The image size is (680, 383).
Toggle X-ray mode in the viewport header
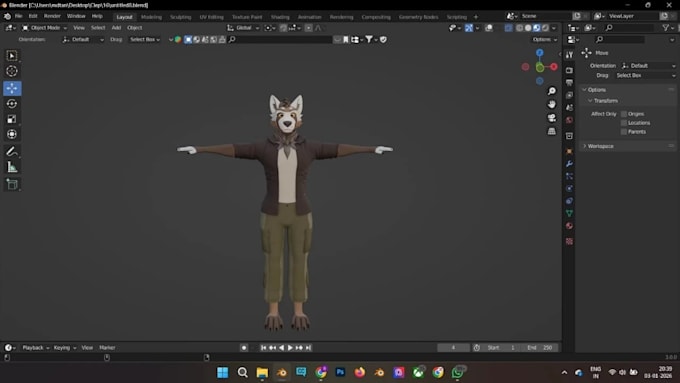(508, 28)
